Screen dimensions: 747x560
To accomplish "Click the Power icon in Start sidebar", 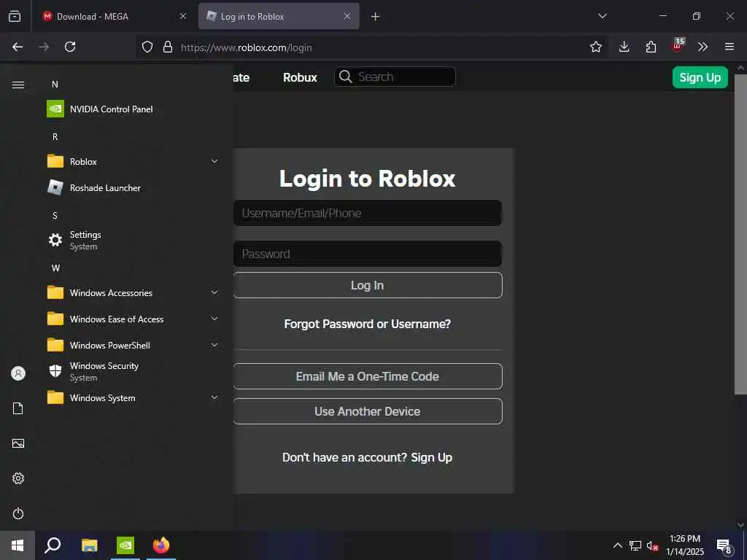I will [18, 513].
